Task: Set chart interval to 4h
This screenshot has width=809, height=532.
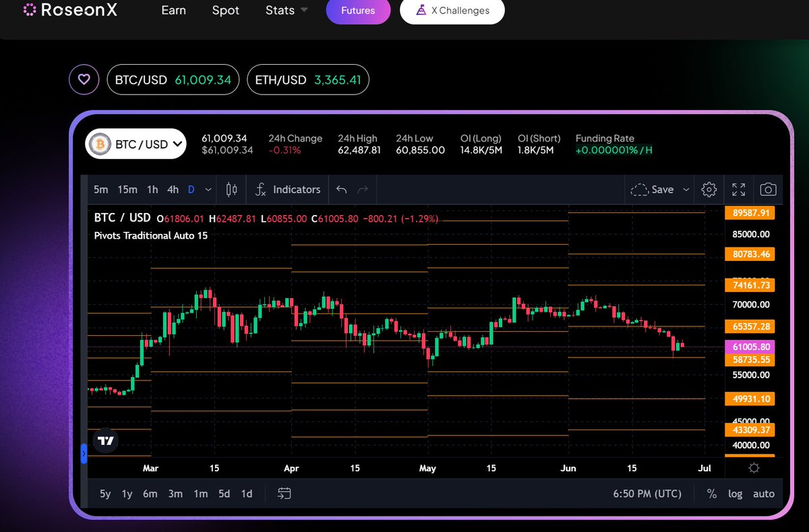Action: click(173, 189)
